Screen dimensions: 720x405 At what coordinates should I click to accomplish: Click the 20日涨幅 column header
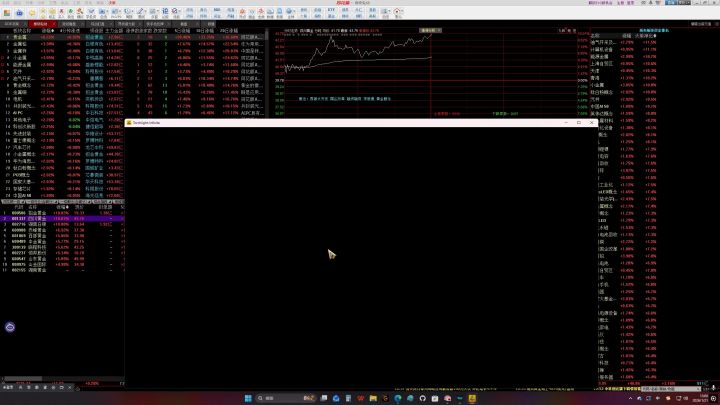point(229,31)
